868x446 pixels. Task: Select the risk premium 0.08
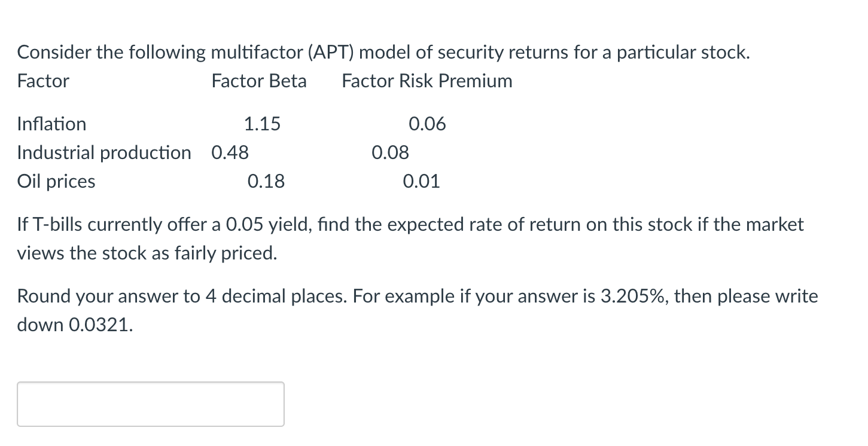[x=390, y=152]
